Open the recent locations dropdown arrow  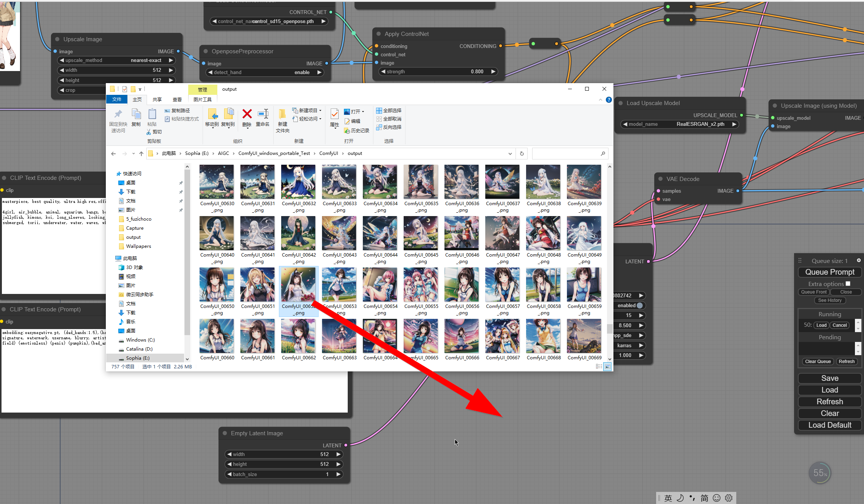click(x=133, y=154)
